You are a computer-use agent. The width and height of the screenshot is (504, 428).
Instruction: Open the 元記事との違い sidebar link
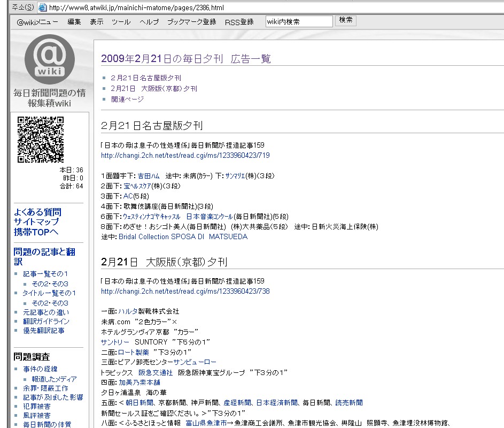(x=46, y=312)
